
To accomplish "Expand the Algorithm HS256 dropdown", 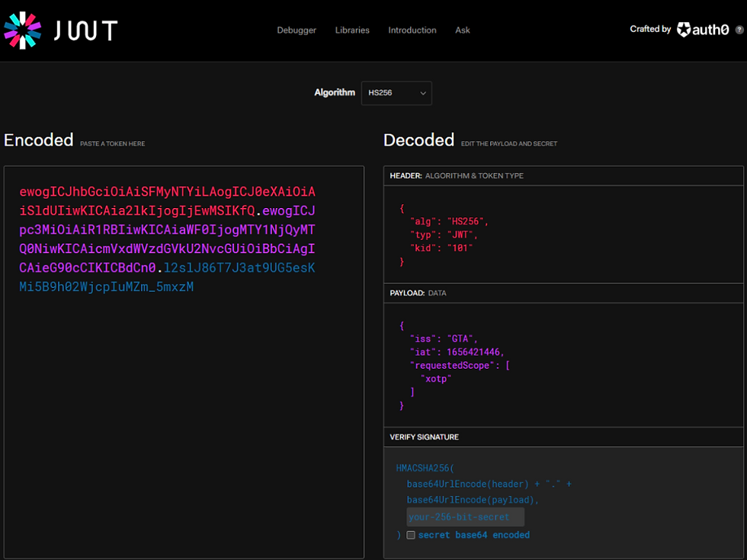I will pyautogui.click(x=396, y=93).
